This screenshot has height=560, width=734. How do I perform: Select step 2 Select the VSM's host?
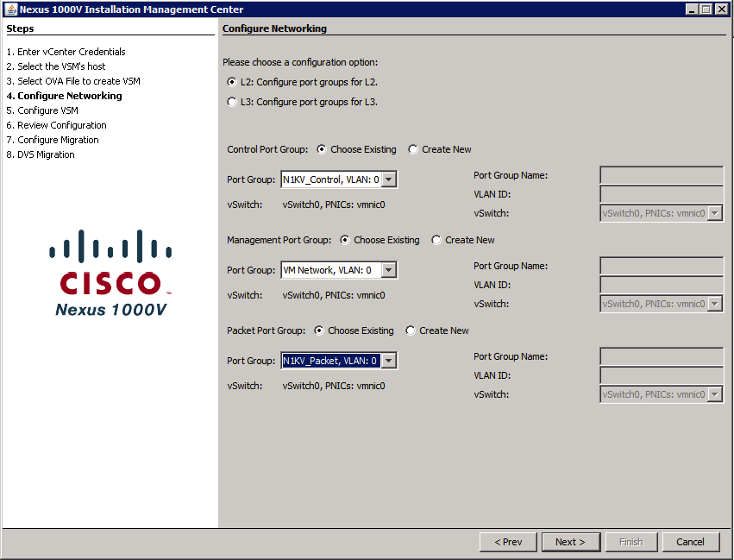pyautogui.click(x=56, y=66)
